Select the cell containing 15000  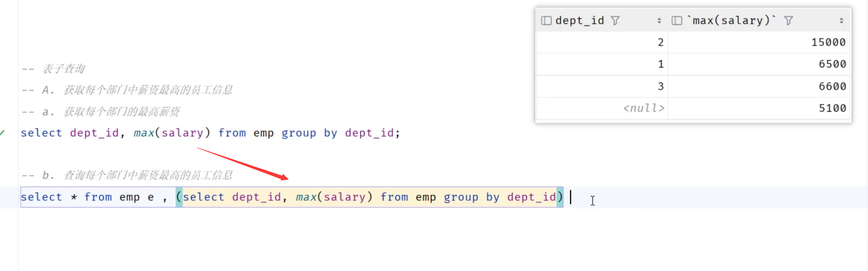828,42
